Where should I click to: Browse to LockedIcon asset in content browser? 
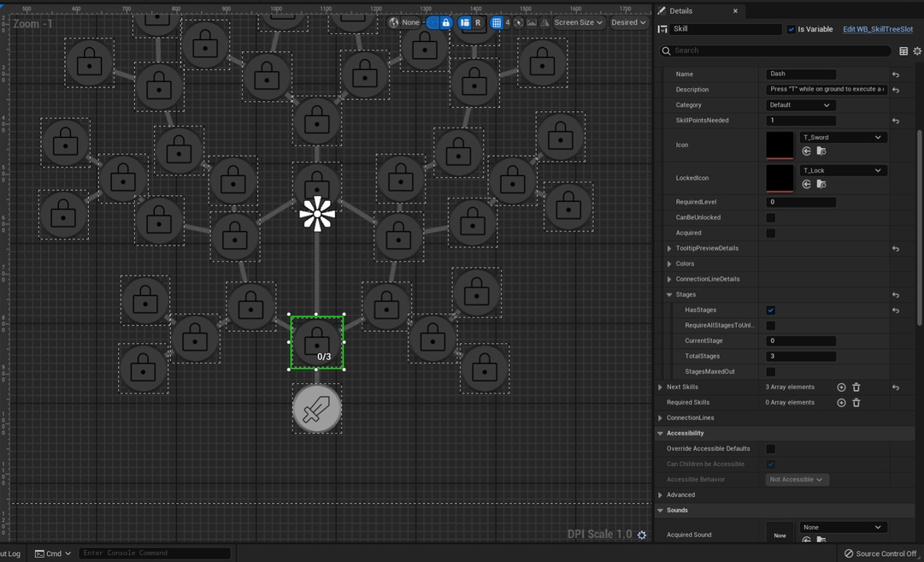[821, 184]
